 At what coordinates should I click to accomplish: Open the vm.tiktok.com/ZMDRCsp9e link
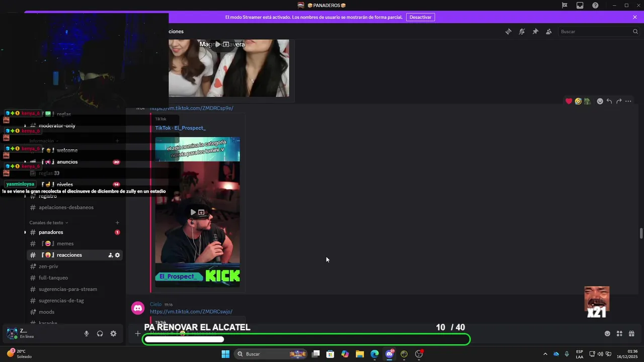191,108
